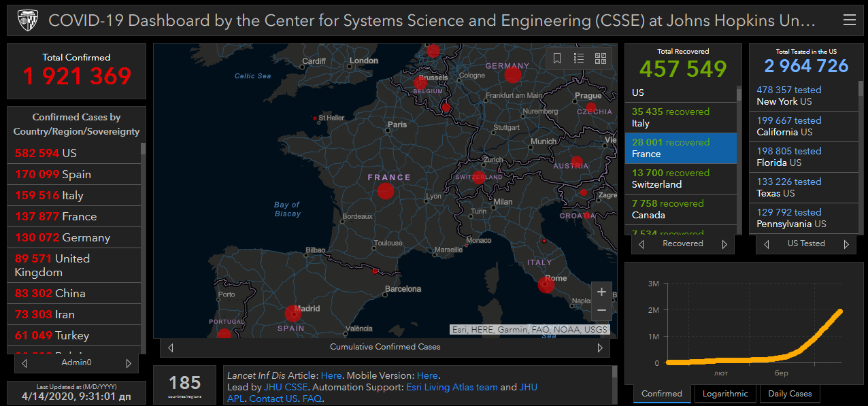The height and width of the screenshot is (406, 868).
Task: Click the red case circle over Switzerland
Action: [478, 177]
